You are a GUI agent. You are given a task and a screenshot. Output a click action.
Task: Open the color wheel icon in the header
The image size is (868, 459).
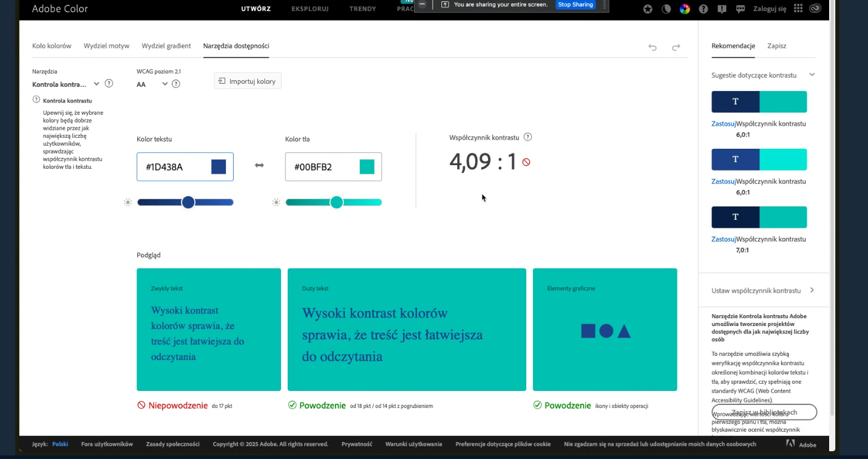click(x=685, y=9)
